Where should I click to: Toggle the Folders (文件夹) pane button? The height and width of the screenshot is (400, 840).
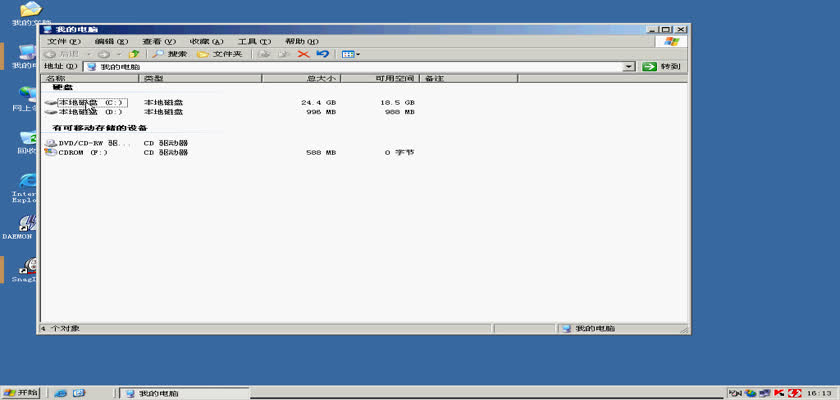pyautogui.click(x=220, y=54)
